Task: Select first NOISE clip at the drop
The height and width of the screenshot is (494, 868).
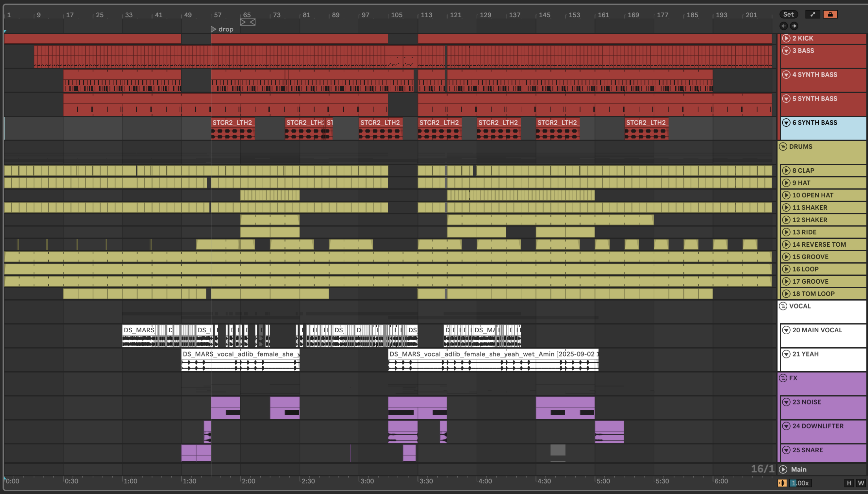Action: tap(225, 408)
